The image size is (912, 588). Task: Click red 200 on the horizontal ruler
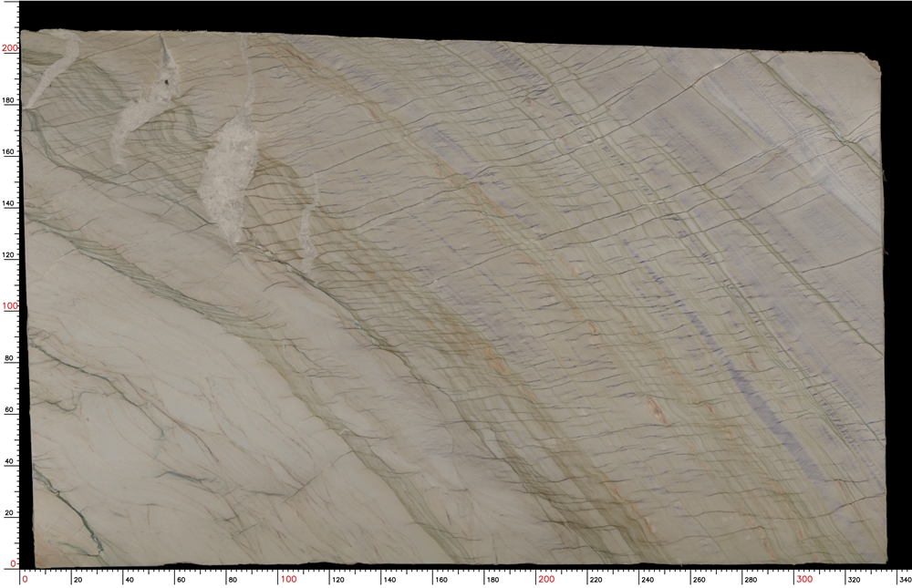click(546, 579)
